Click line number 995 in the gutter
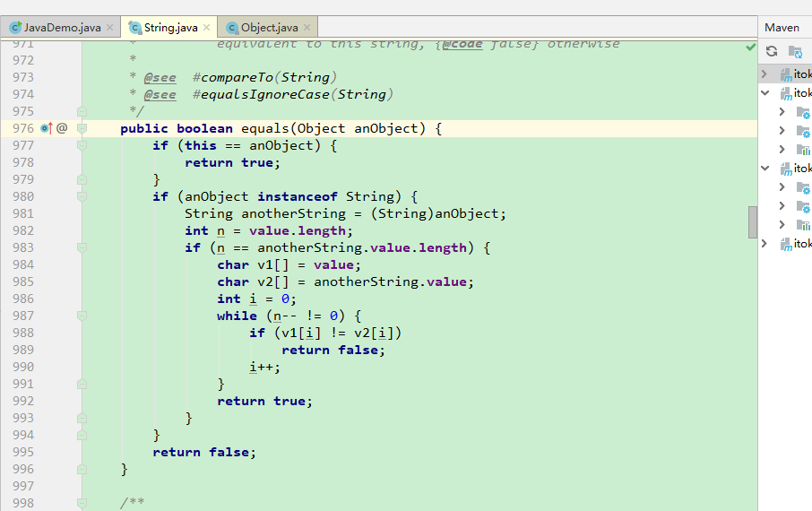 [23, 452]
